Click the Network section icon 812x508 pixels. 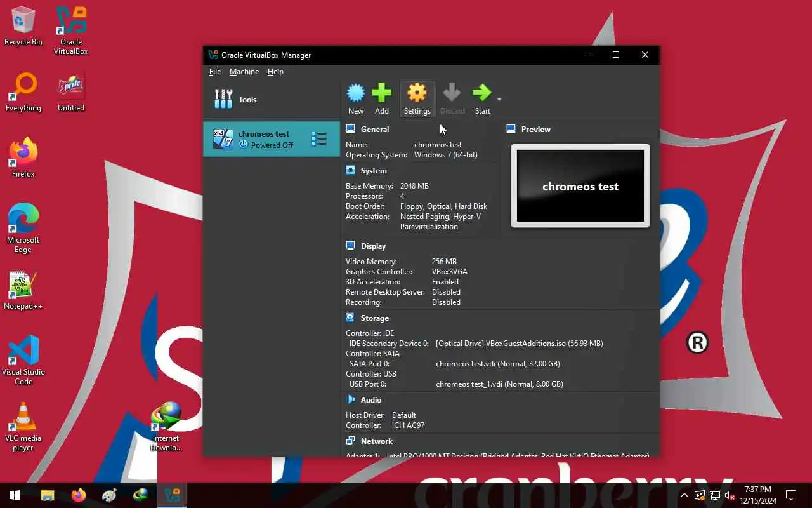(350, 441)
